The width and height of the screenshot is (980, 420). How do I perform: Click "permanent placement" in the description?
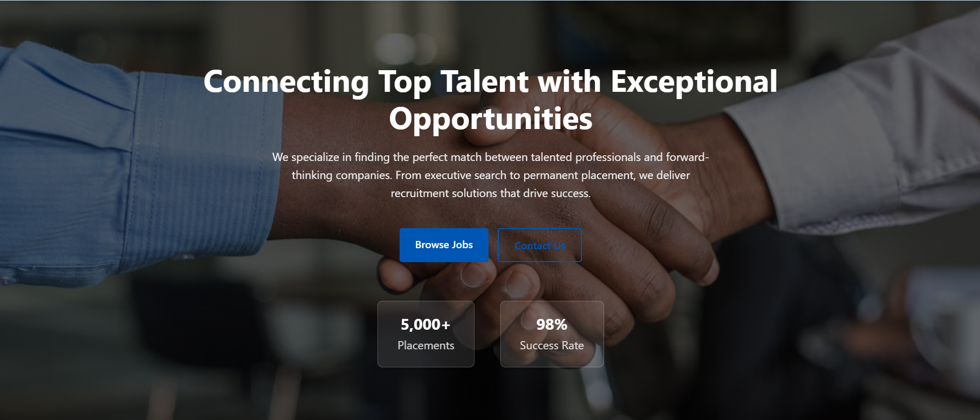(578, 175)
